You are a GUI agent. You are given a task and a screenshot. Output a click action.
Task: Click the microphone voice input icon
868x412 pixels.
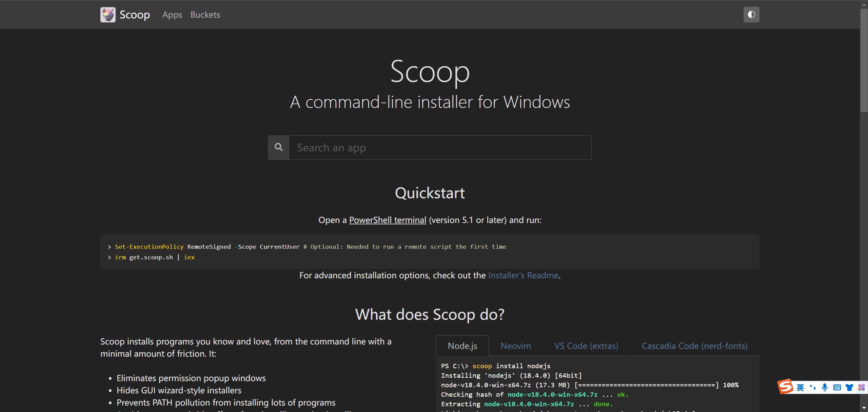825,387
